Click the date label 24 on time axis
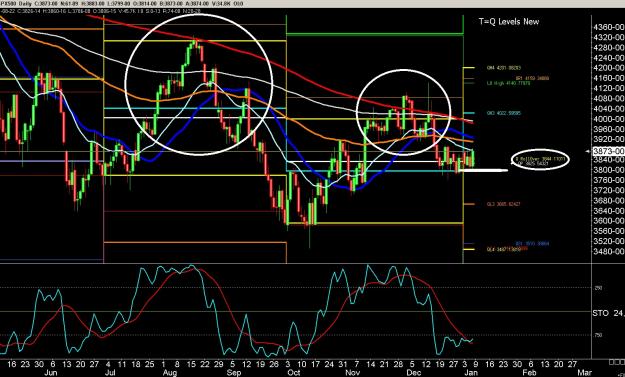Screen dimensions: 625x377 (329, 365)
